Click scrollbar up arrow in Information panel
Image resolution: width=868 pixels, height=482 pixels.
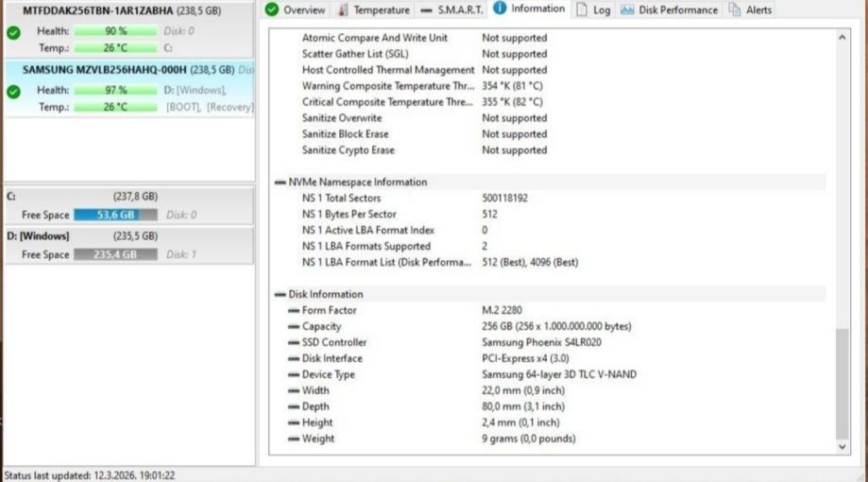(x=842, y=38)
